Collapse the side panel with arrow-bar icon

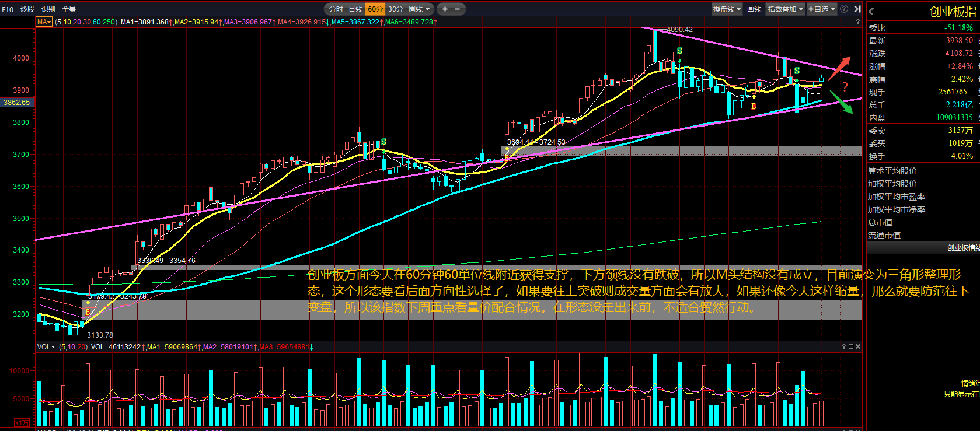tap(857, 9)
